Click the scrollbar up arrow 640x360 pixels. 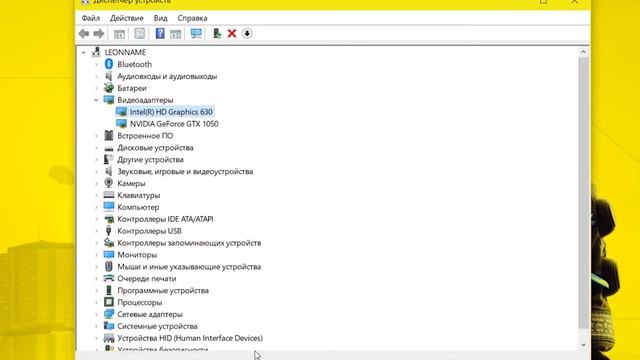[583, 52]
